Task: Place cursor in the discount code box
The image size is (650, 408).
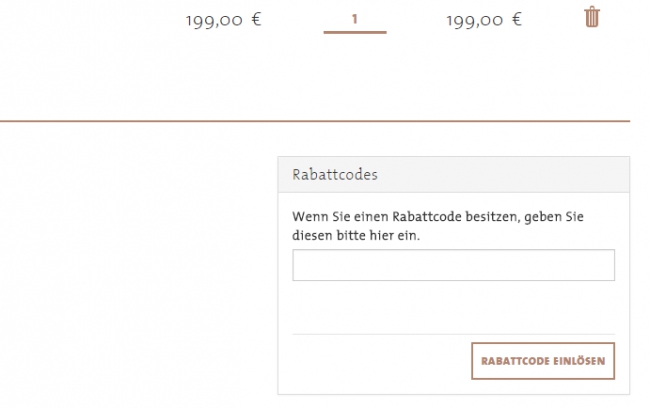Action: click(453, 265)
